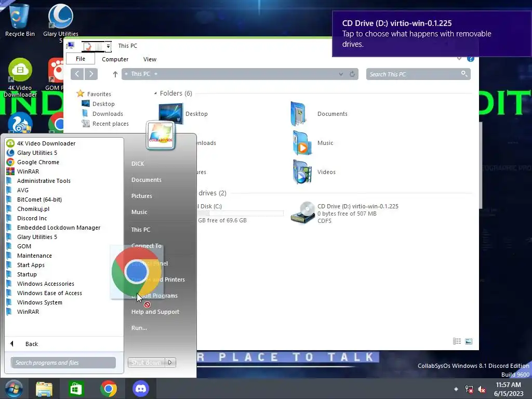Open the DICK user folder link
532x399 pixels.
pos(137,164)
